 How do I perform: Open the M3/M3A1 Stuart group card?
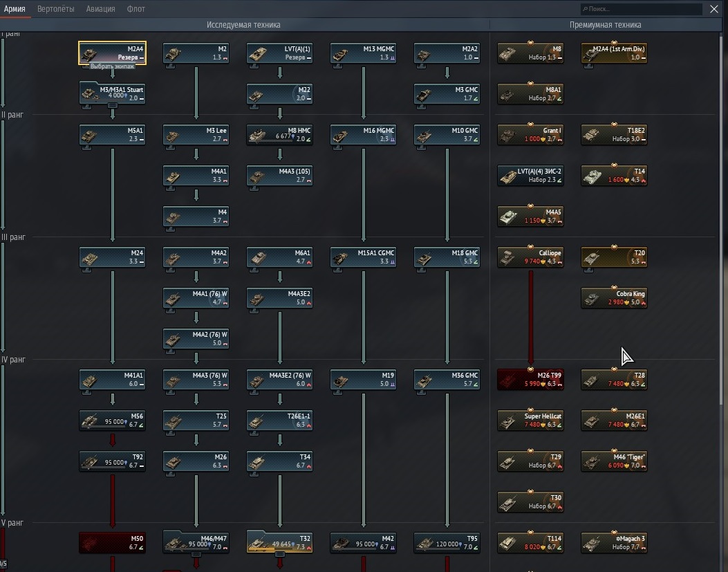(x=113, y=93)
